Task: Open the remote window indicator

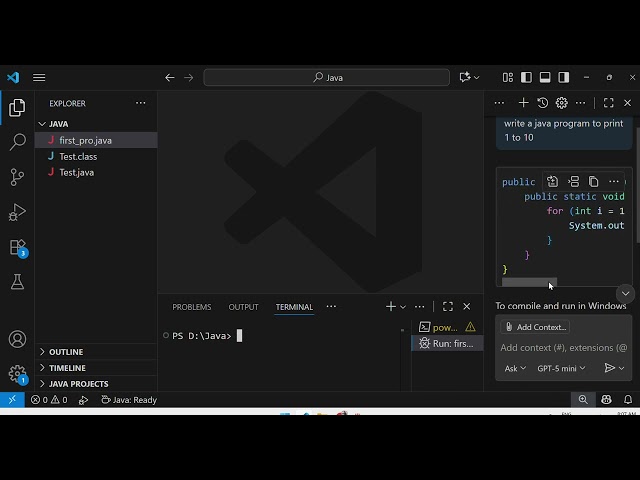Action: click(12, 400)
